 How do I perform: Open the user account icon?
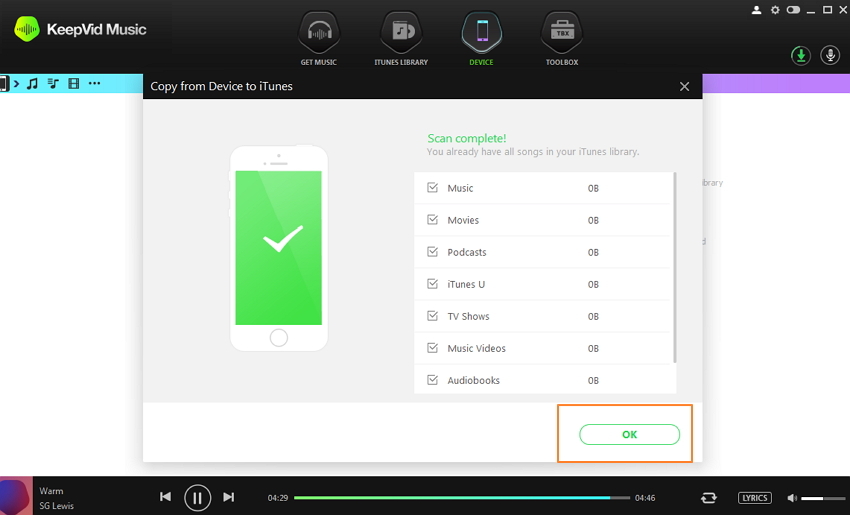(757, 10)
